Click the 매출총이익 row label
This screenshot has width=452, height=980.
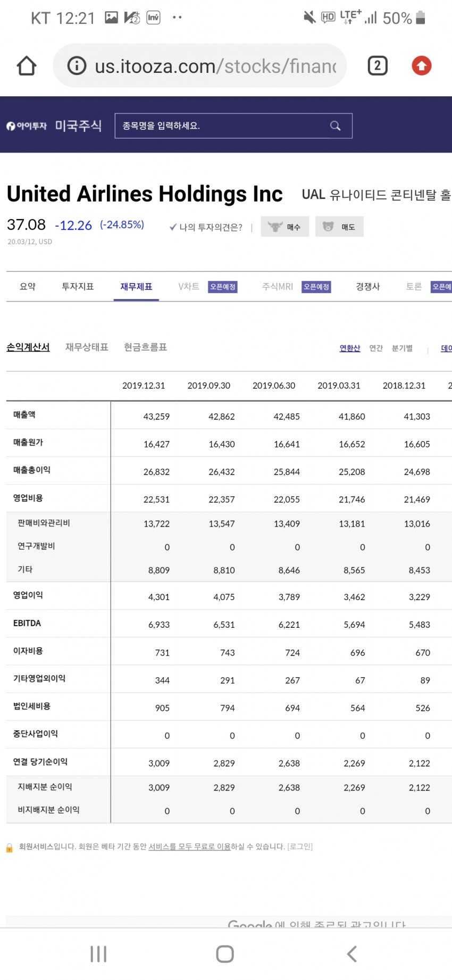[32, 470]
